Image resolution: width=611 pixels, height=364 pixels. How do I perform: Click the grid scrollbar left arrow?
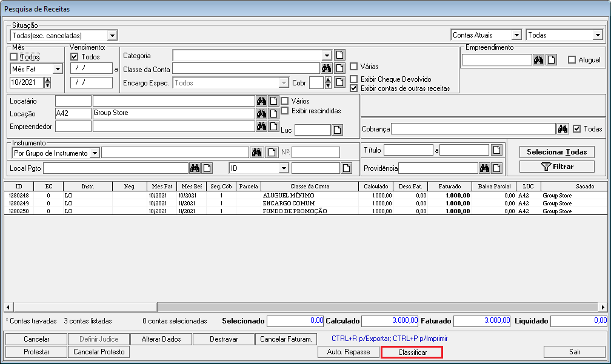coord(8,307)
